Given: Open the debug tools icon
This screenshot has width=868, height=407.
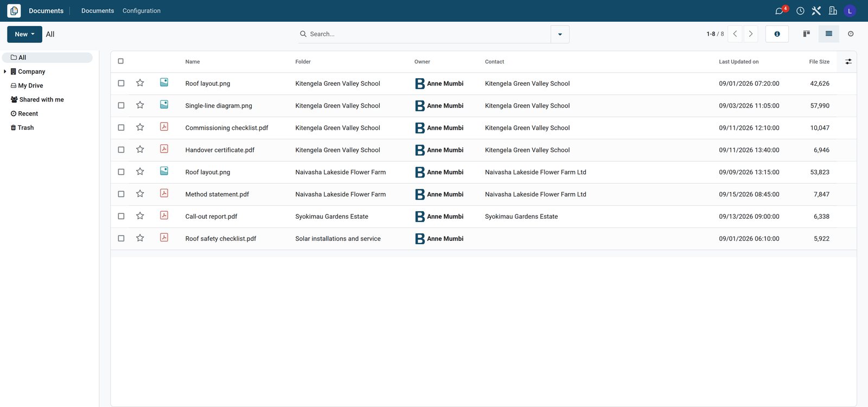Looking at the screenshot, I should click(816, 11).
